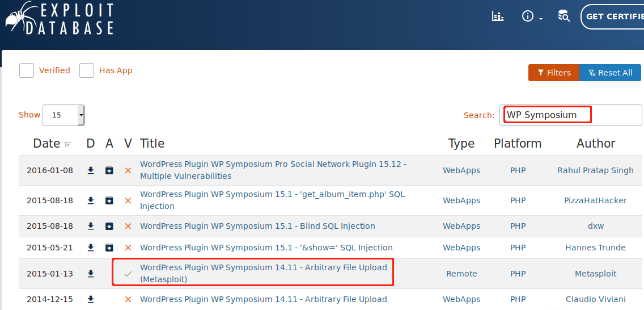This screenshot has height=310, width=644.
Task: Click the unverified X icon in the Claudio Viviani row
Action: click(128, 299)
